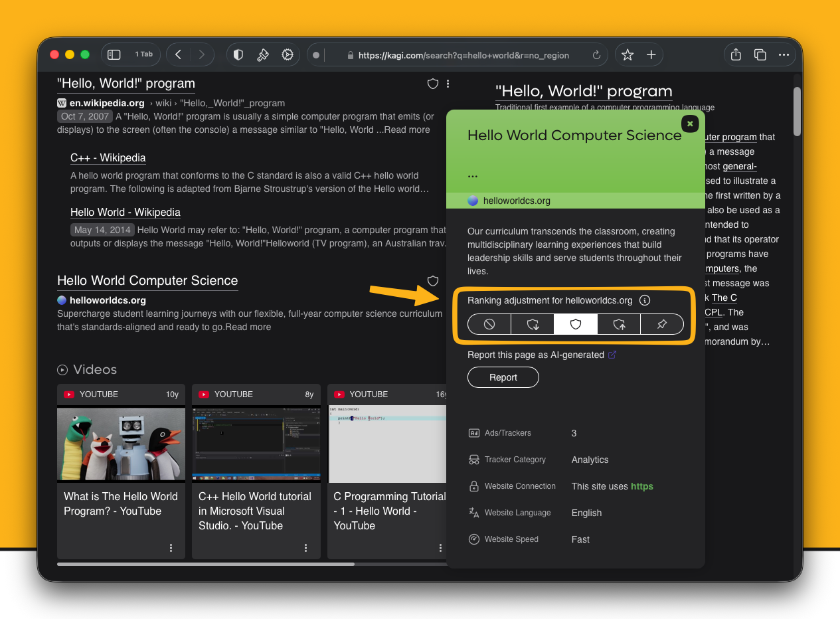Click the info icon next to Ranking adjustment
The height and width of the screenshot is (619, 840).
point(644,300)
